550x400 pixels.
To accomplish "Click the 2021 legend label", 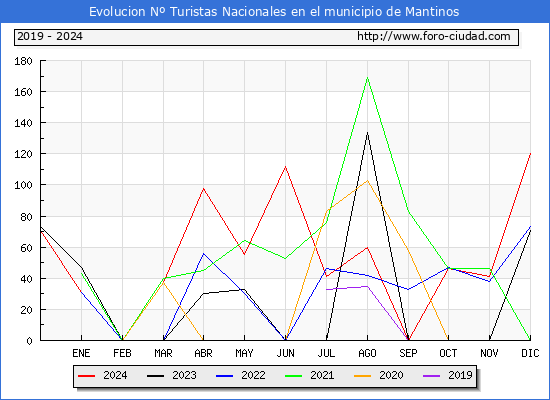I will [322, 375].
